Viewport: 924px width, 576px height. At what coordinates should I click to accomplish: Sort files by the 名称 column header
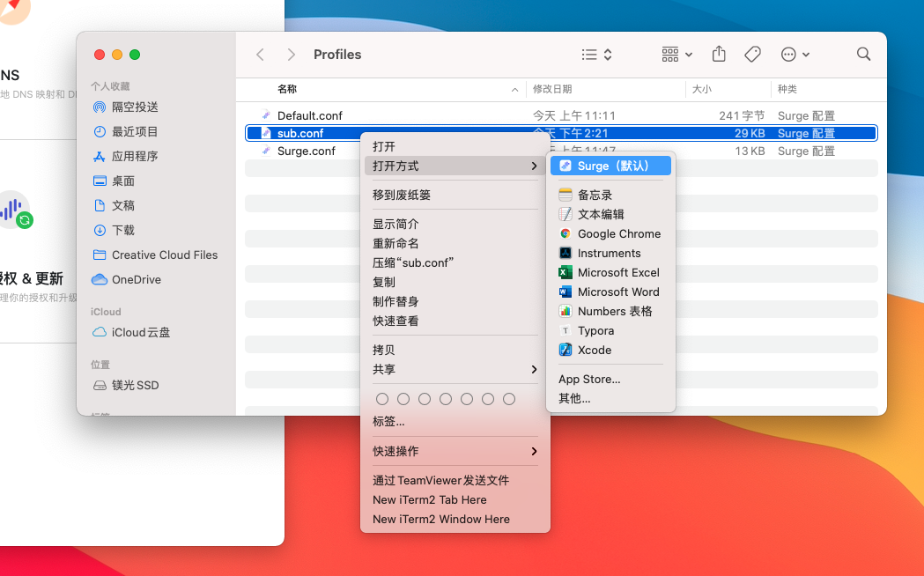287,90
